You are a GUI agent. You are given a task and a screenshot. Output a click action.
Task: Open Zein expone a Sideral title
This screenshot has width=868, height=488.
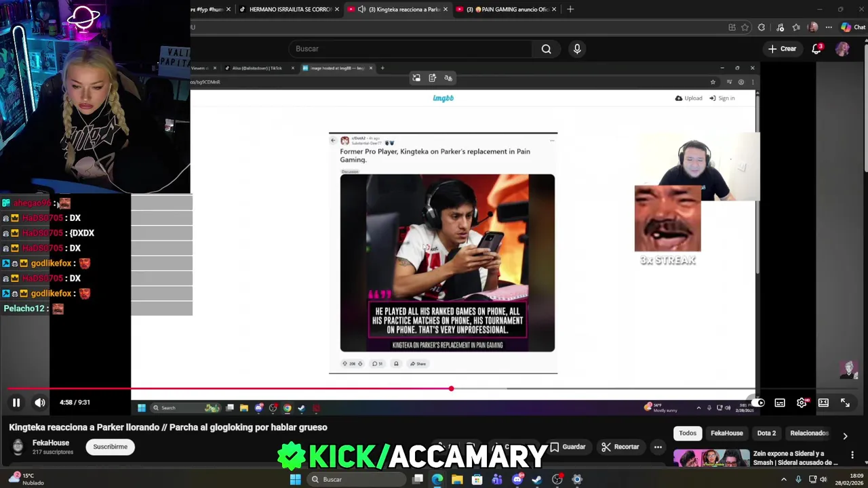[795, 458]
